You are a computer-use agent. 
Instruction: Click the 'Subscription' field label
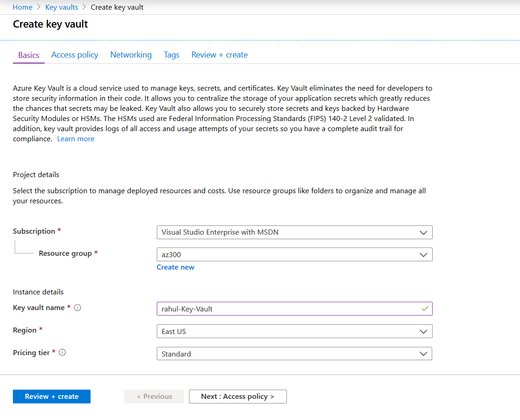[x=34, y=231]
